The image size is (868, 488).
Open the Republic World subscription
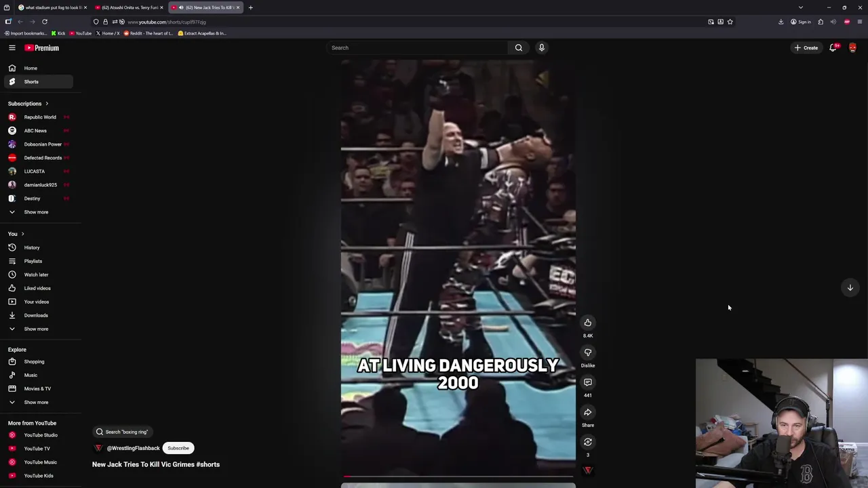tap(38, 117)
